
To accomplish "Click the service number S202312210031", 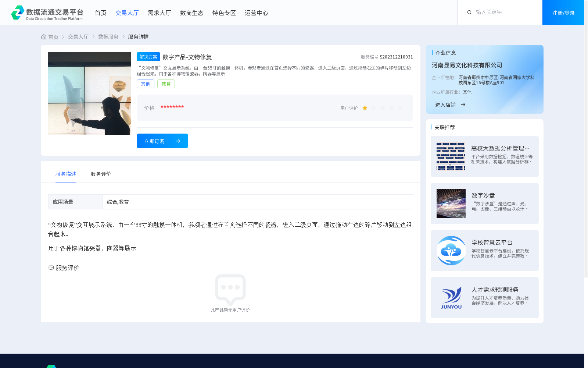I will (x=396, y=57).
